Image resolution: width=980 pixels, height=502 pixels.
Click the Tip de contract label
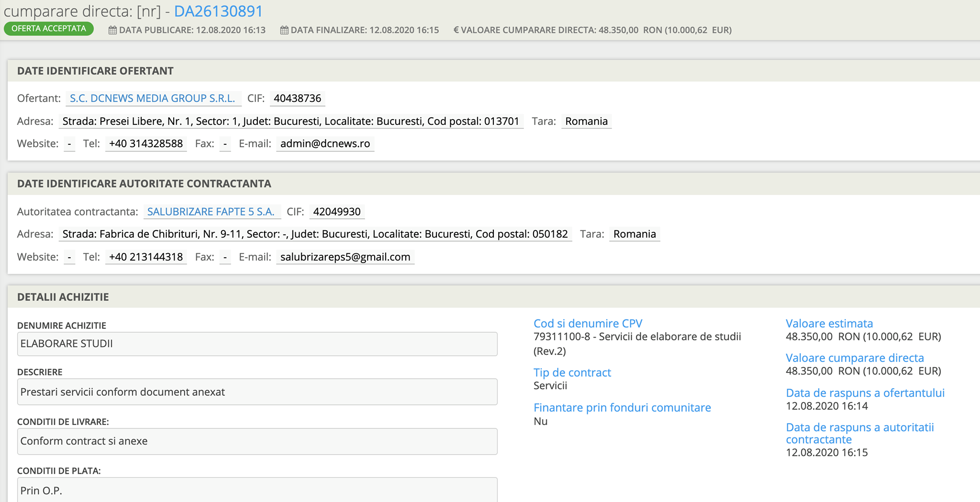(x=572, y=373)
